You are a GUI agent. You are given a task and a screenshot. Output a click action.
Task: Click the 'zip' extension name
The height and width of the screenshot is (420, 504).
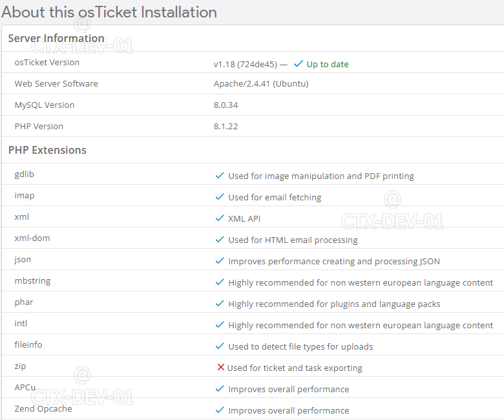tap(20, 366)
